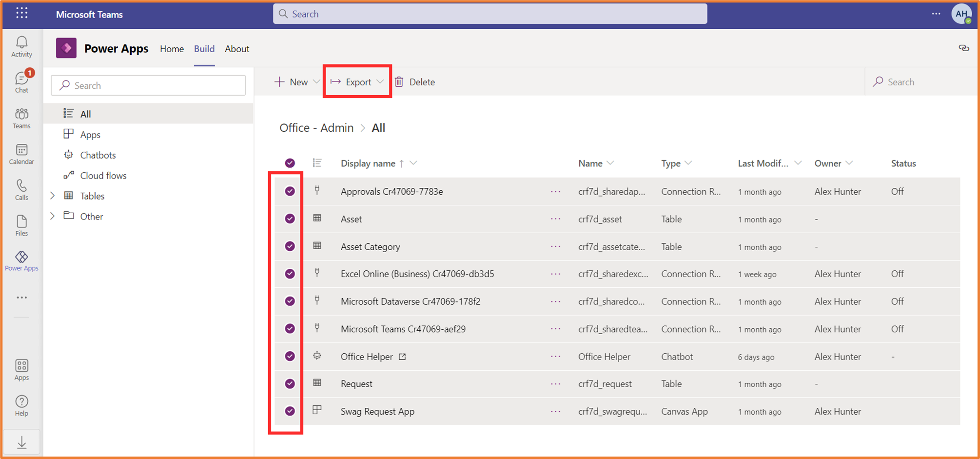Click the download desktop app icon
This screenshot has width=980, height=459.
click(x=21, y=442)
